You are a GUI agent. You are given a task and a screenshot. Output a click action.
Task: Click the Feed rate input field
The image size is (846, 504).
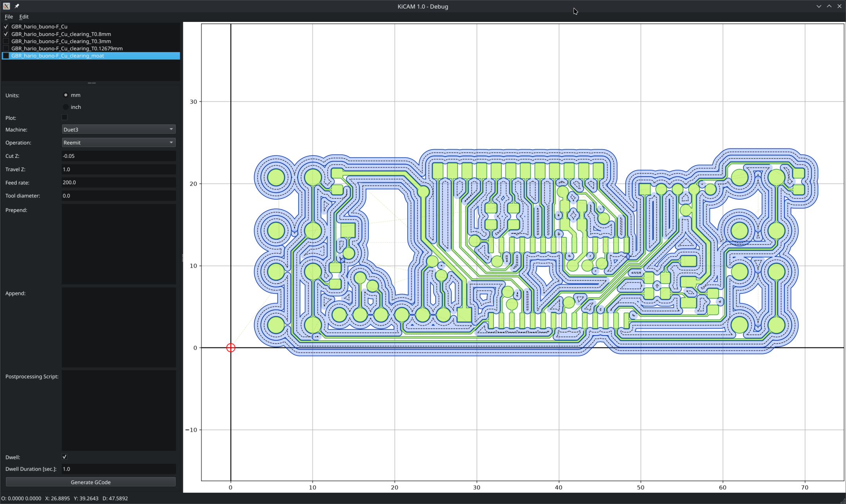pyautogui.click(x=119, y=182)
